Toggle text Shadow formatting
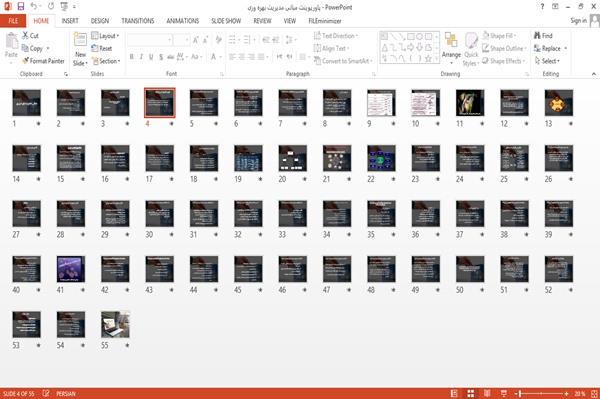 pos(161,57)
